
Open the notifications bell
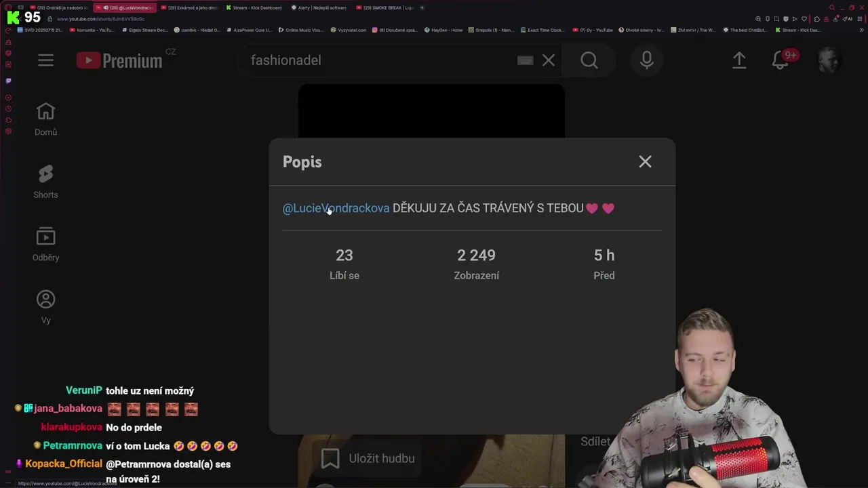(780, 60)
